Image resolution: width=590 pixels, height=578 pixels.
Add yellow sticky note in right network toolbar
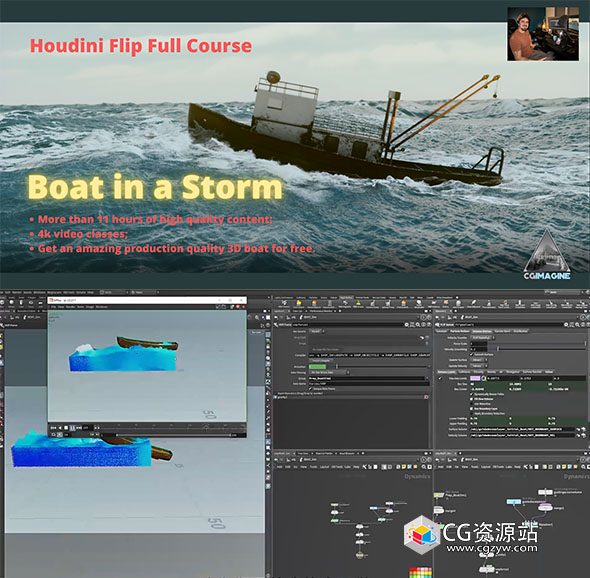click(564, 467)
